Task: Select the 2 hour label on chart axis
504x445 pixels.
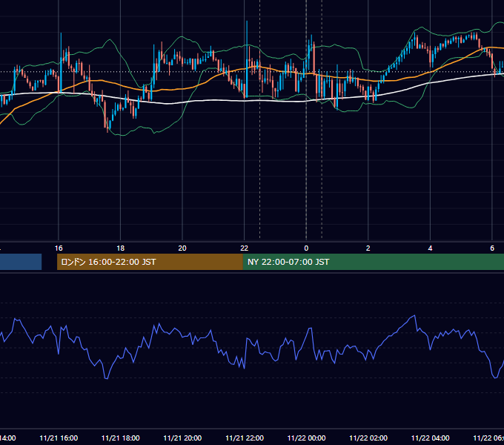Action: tap(368, 248)
